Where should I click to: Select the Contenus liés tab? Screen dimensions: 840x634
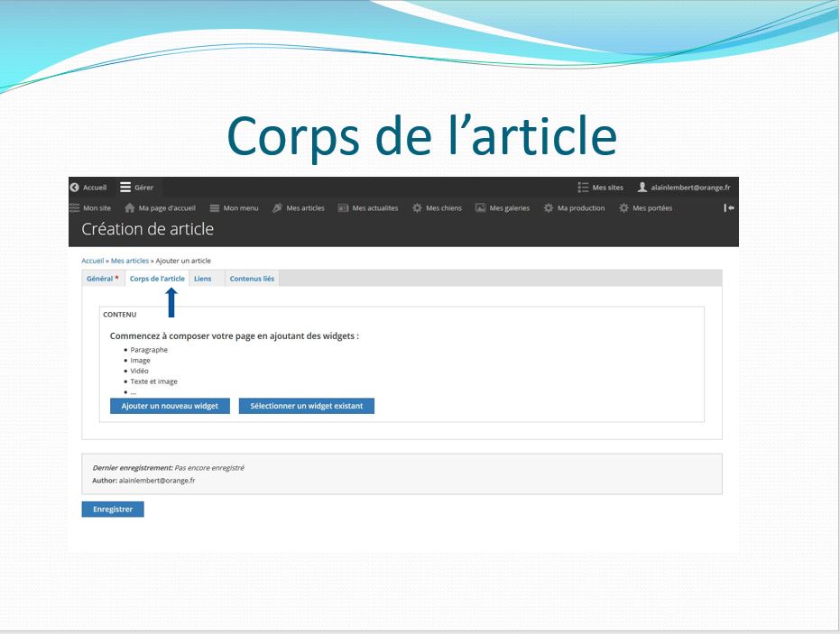pyautogui.click(x=252, y=279)
